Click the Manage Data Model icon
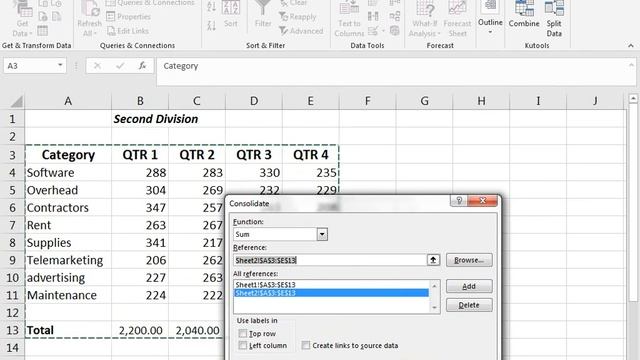 395,31
